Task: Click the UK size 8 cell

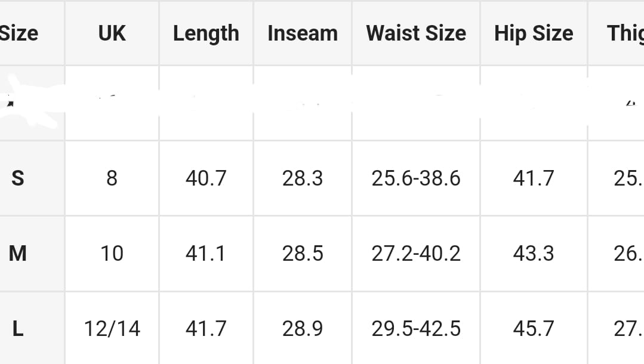Action: tap(112, 178)
